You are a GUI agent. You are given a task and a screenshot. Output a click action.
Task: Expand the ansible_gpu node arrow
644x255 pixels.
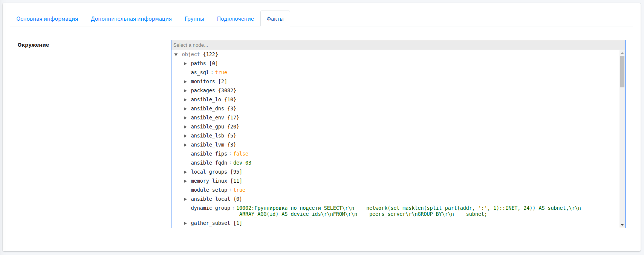click(185, 127)
